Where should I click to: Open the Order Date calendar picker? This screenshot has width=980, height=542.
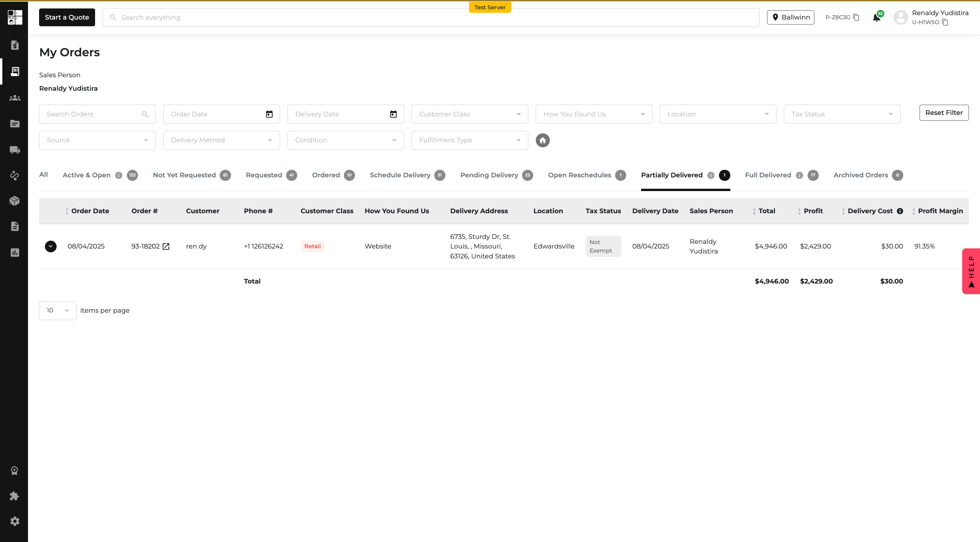pos(269,114)
